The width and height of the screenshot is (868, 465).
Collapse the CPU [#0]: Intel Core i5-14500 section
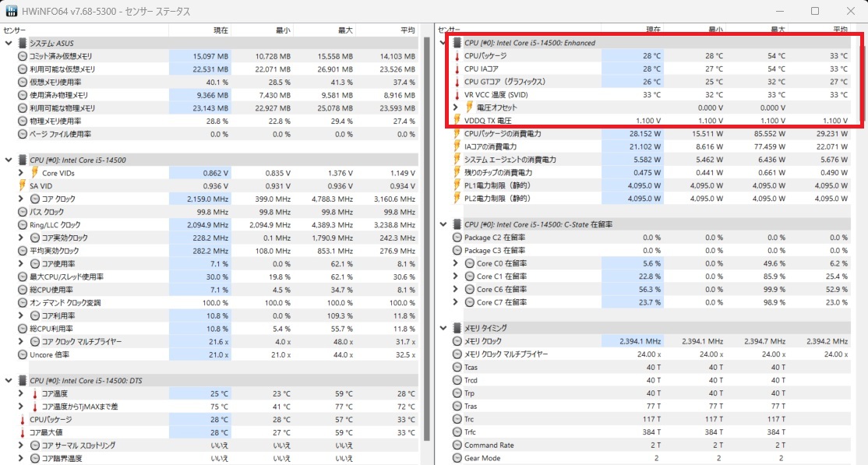click(x=9, y=160)
